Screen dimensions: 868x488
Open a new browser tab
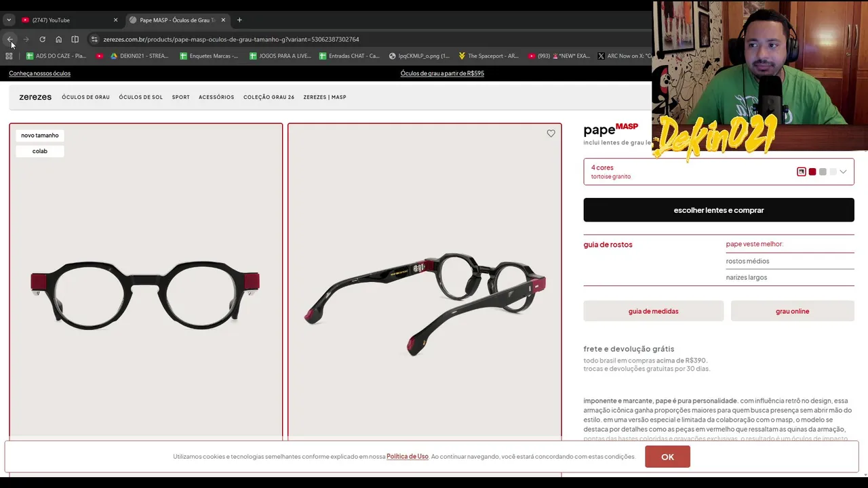click(239, 20)
